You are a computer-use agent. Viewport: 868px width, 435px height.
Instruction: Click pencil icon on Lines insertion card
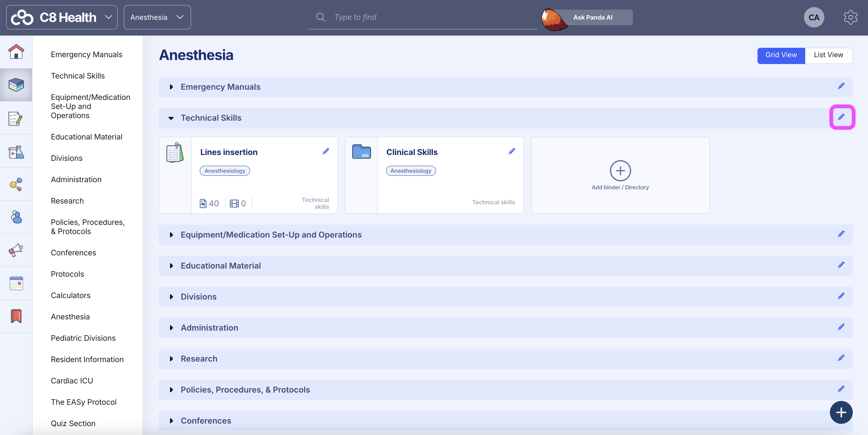[325, 151]
